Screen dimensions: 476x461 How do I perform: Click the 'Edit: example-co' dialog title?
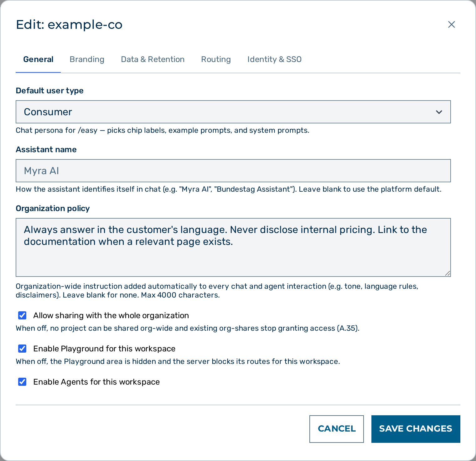[69, 24]
